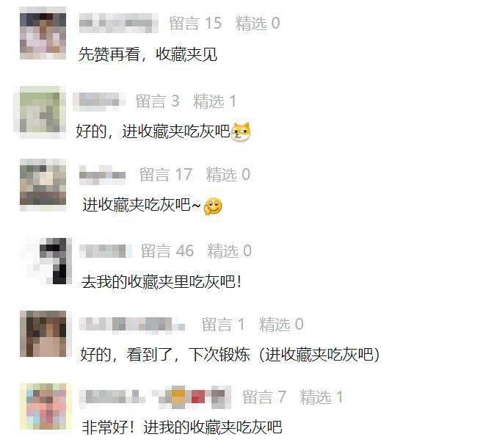Image resolution: width=497 pixels, height=448 pixels.
Task: Open the long blurred username beside 留言 1
Action: click(x=132, y=325)
